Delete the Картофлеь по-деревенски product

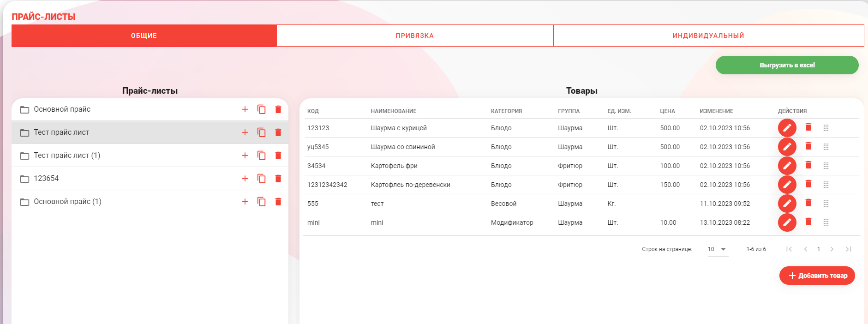tap(808, 184)
